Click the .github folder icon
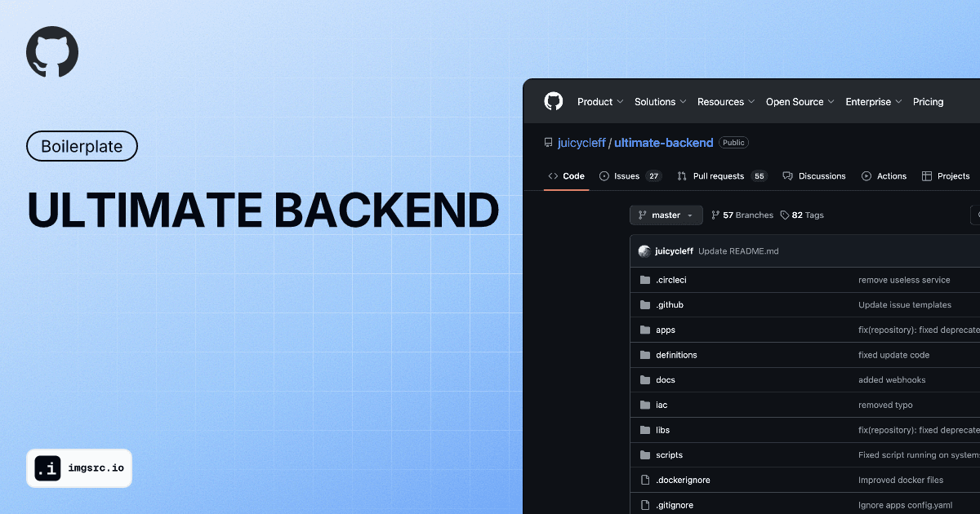The image size is (980, 514). (644, 305)
